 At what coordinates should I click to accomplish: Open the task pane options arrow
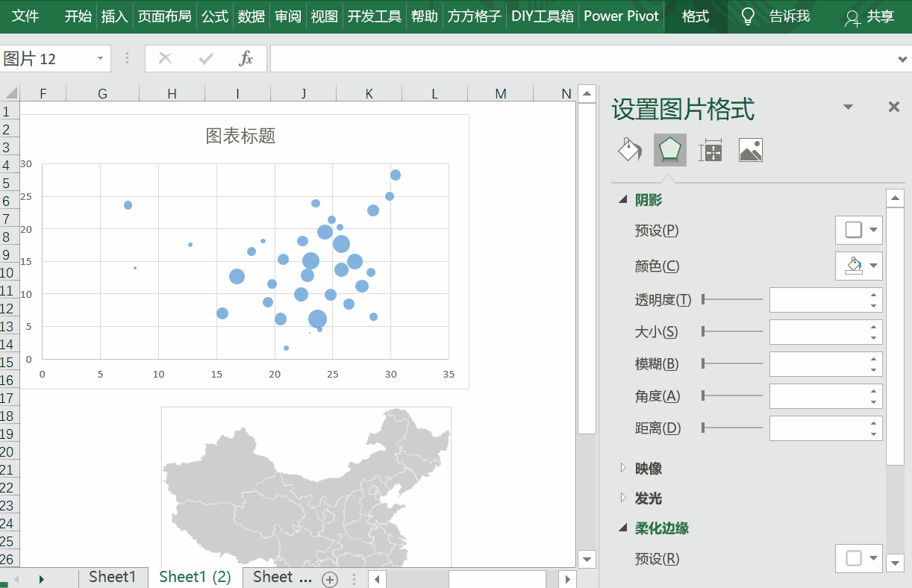tap(848, 107)
